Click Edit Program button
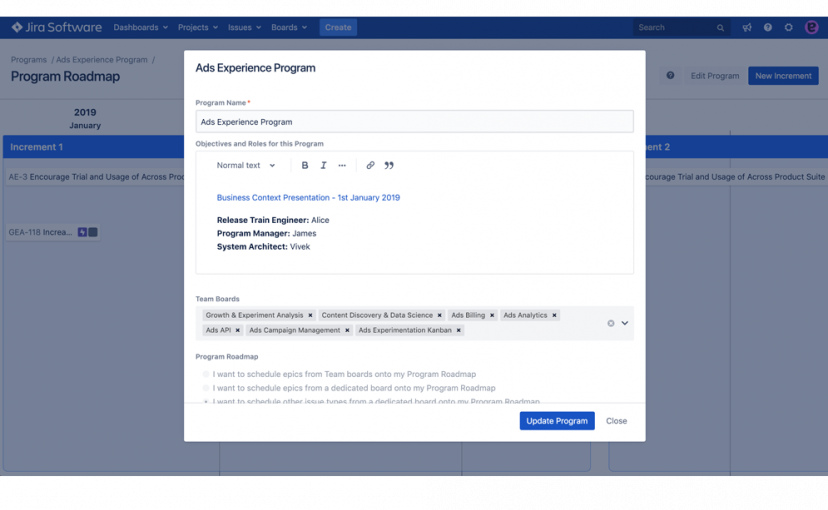The height and width of the screenshot is (510, 828). (714, 75)
